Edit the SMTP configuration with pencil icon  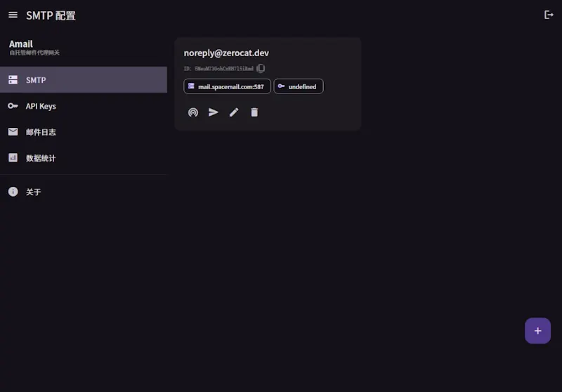click(234, 112)
